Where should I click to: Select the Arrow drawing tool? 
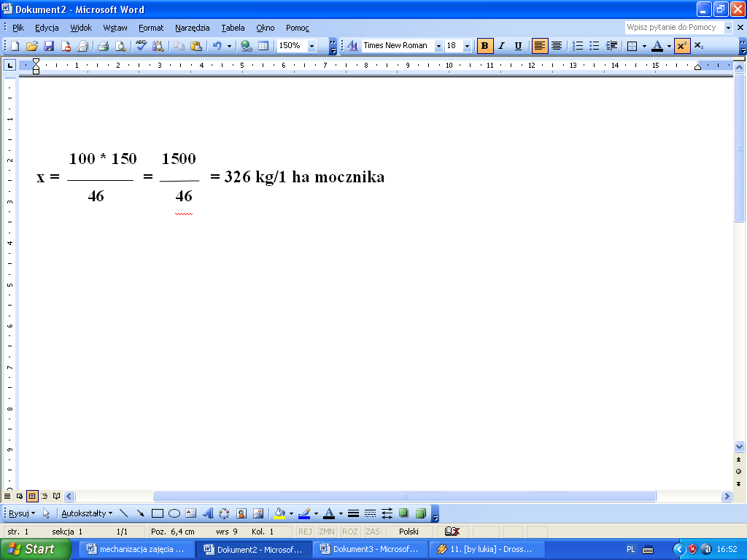coord(140,513)
